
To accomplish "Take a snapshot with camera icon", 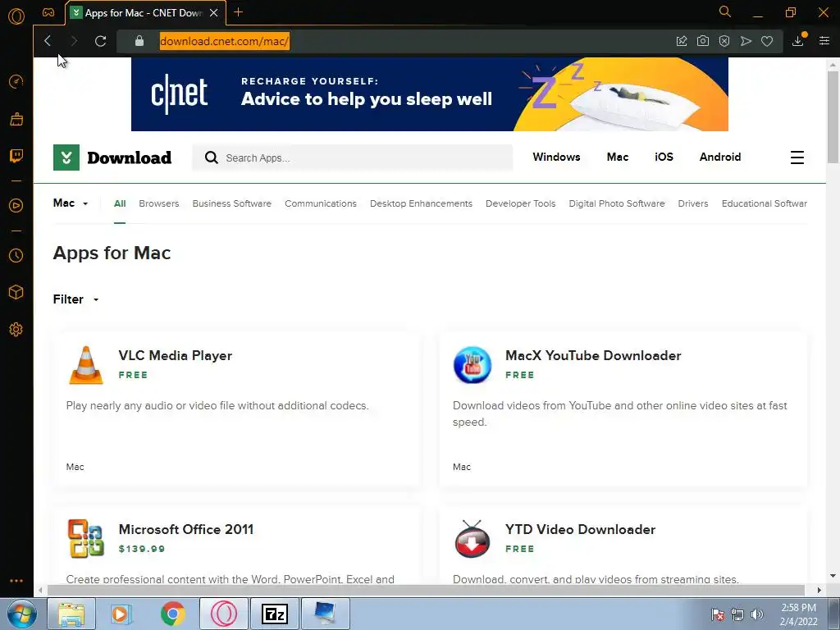I will pyautogui.click(x=703, y=41).
